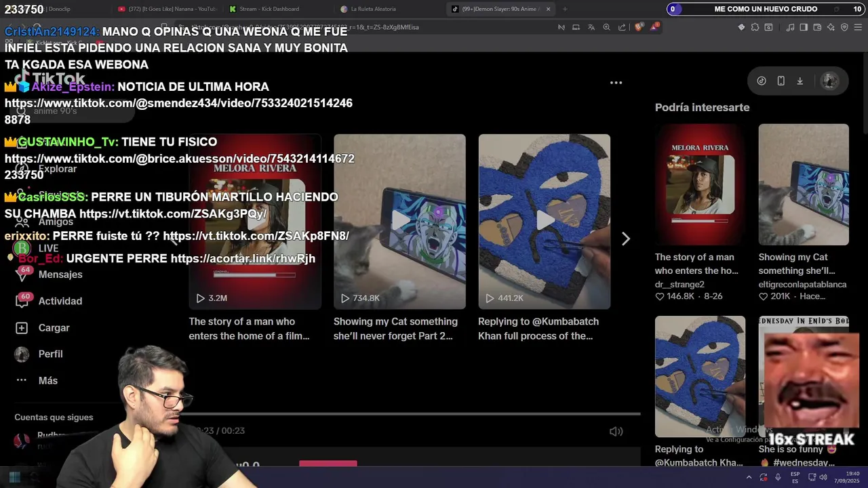Click the 734.8K play count
Viewport: 868px width, 488px height.
pyautogui.click(x=360, y=298)
